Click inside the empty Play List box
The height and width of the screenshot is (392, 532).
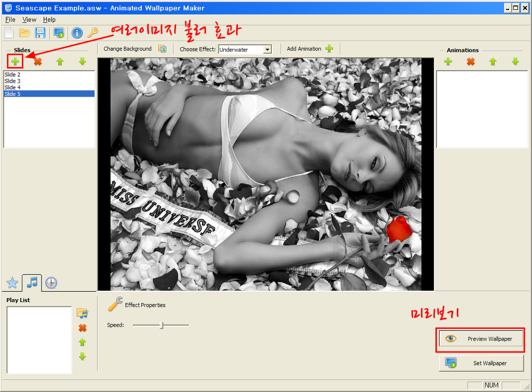[x=39, y=340]
